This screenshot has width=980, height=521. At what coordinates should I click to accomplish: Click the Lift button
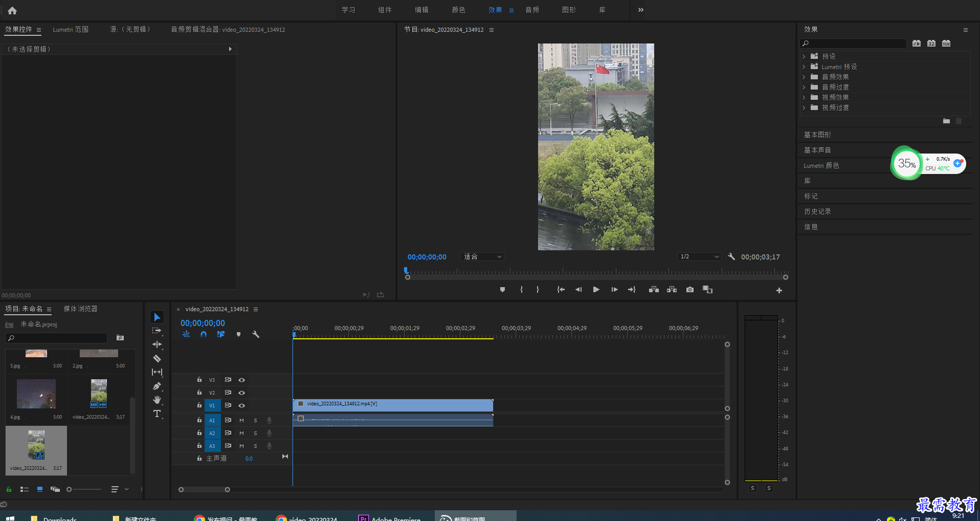coord(654,290)
